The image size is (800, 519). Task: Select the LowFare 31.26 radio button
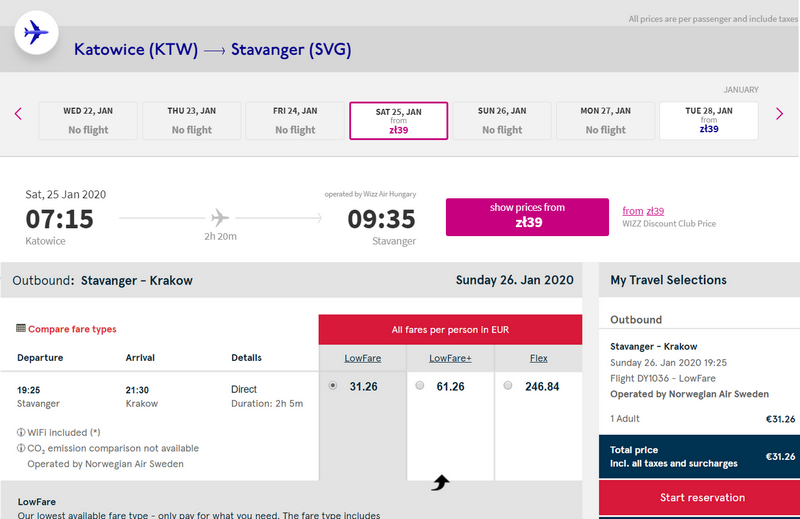pyautogui.click(x=333, y=385)
